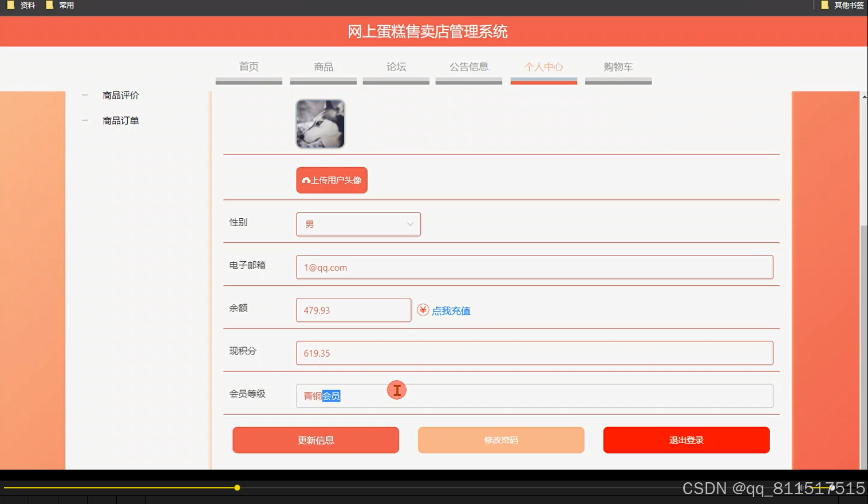
Task: Click the 更新信息 button
Action: coord(315,440)
